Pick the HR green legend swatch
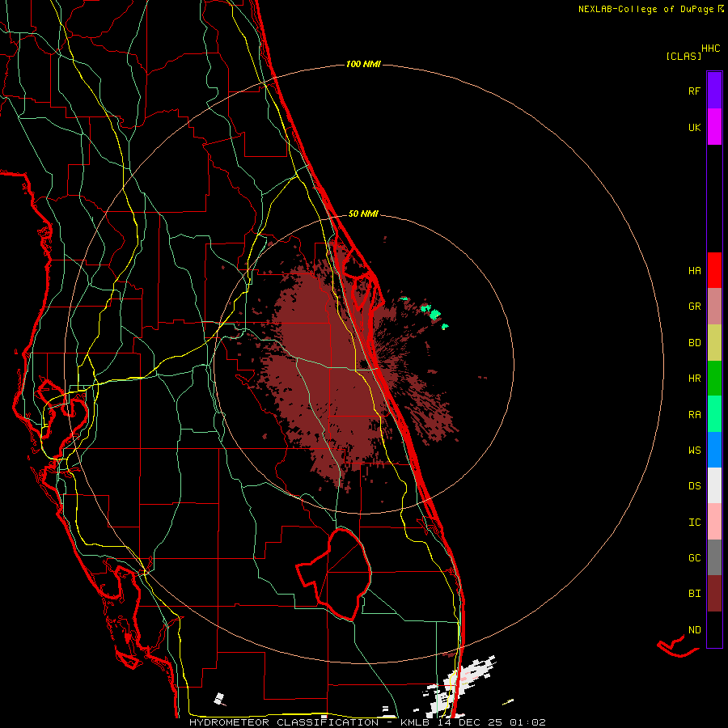728x728 pixels. click(x=714, y=379)
